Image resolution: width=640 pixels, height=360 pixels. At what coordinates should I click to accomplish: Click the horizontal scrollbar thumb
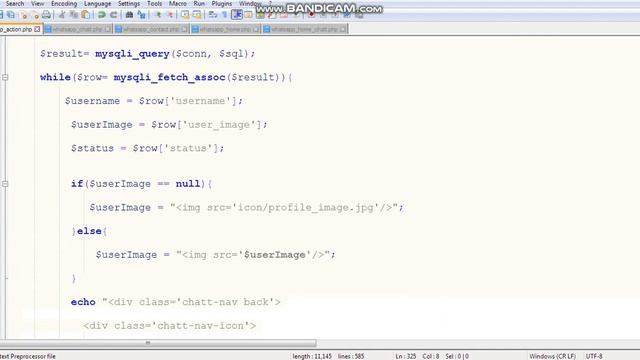click(x=158, y=343)
